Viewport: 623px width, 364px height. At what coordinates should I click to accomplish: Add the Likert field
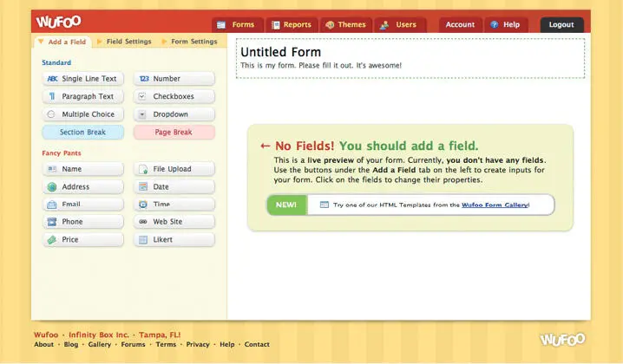(174, 240)
